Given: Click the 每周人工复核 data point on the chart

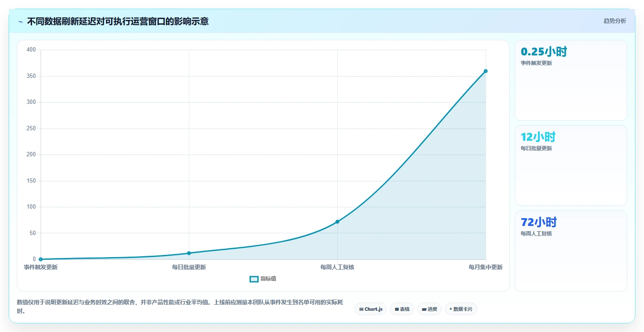Looking at the screenshot, I should 337,222.
